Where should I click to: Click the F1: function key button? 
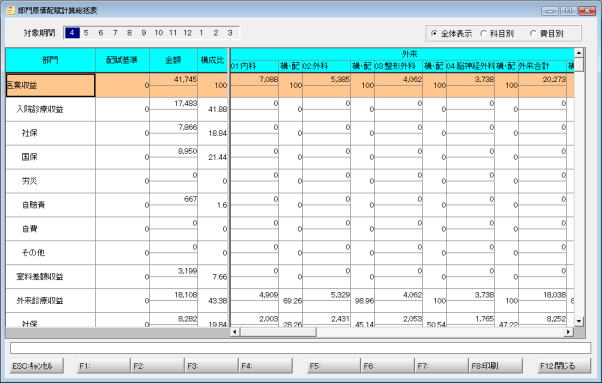coord(104,366)
